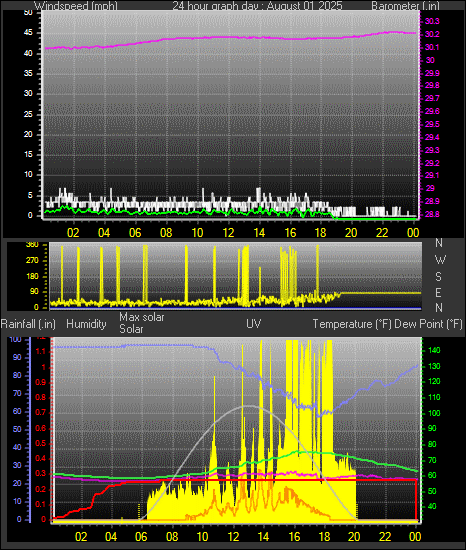This screenshot has height=550, width=466.
Task: Click the 360 wind direction degree label
Action: [32, 245]
